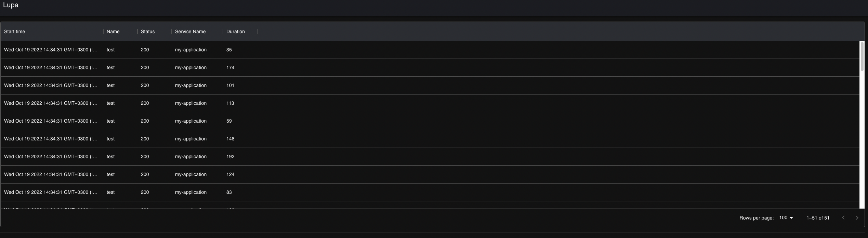Click the Status column header
The width and height of the screenshot is (868, 238).
(x=148, y=32)
